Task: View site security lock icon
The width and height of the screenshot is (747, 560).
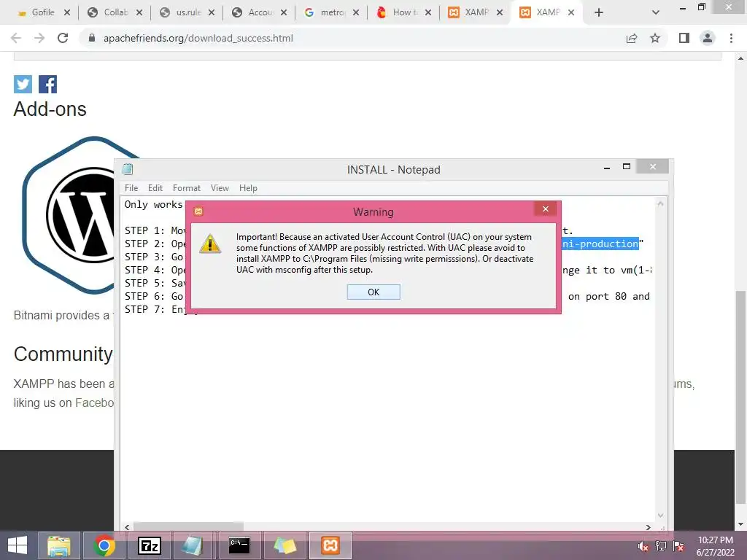Action: pyautogui.click(x=92, y=38)
